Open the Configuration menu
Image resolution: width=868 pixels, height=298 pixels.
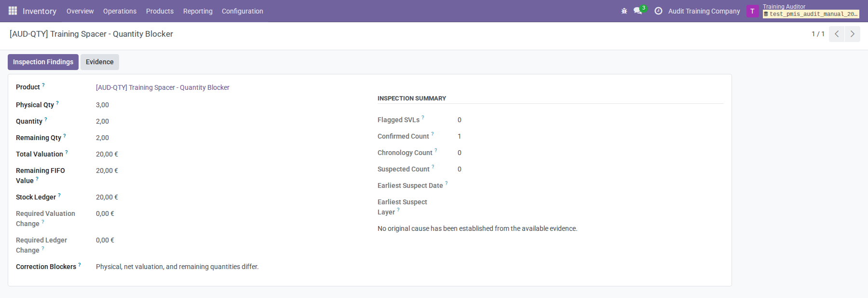pyautogui.click(x=243, y=11)
